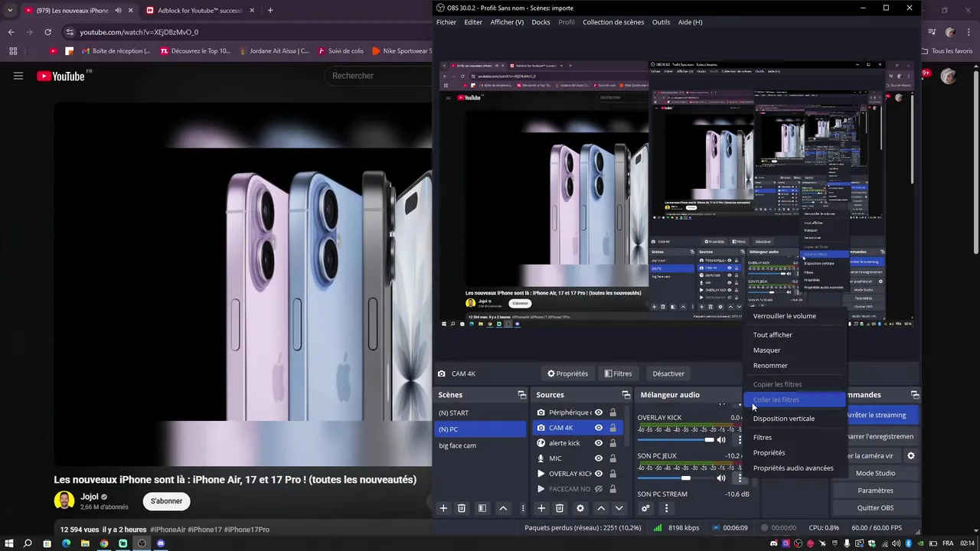Open new Chrome tab with plus
This screenshot has height=551, width=980.
pyautogui.click(x=270, y=11)
